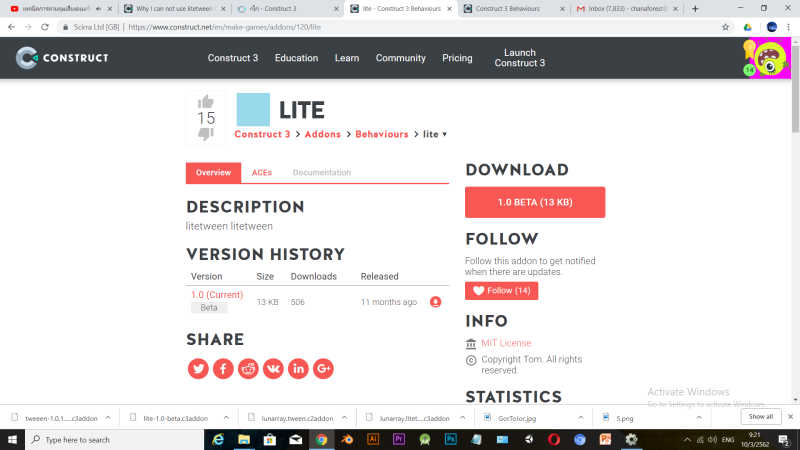Click Launch Construct 3 button
800x450 pixels.
click(519, 58)
